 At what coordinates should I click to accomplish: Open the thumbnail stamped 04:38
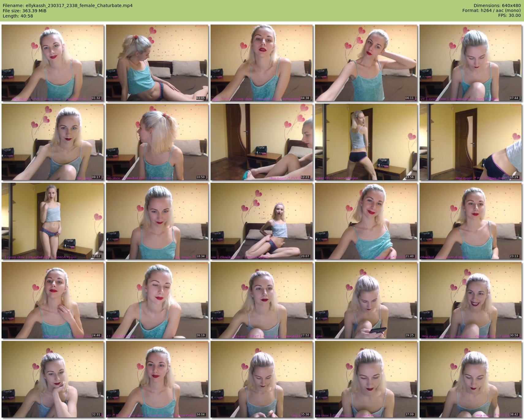[262, 63]
